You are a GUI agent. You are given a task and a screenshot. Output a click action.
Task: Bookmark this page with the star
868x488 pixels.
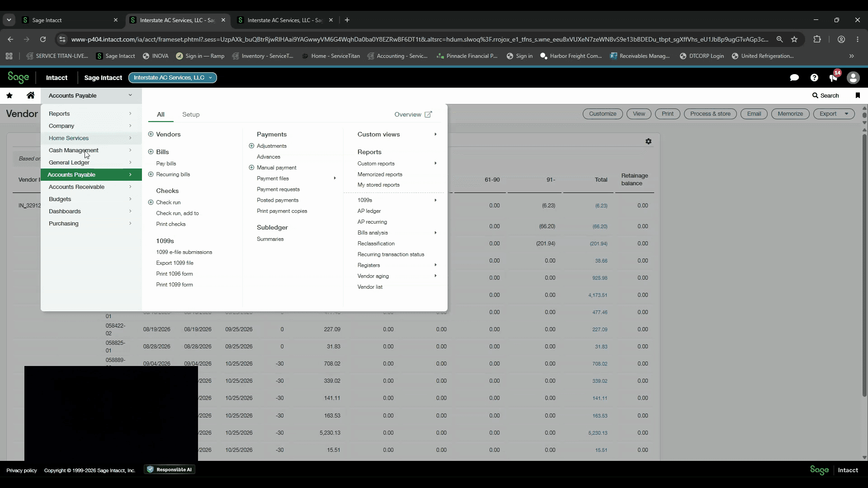pos(794,39)
